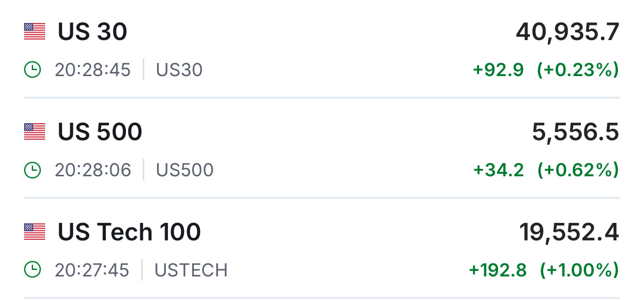
Task: Click the (+0.62%) percent change
Action: 578,170
